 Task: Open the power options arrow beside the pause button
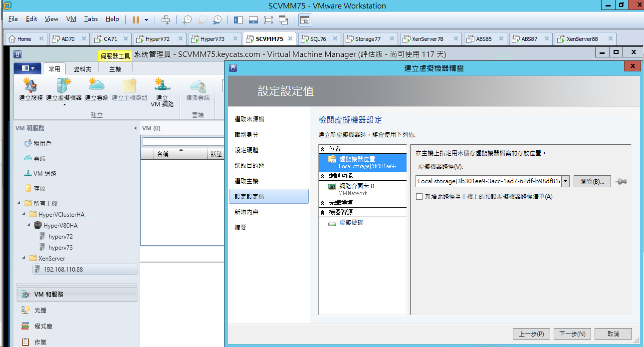tap(146, 19)
